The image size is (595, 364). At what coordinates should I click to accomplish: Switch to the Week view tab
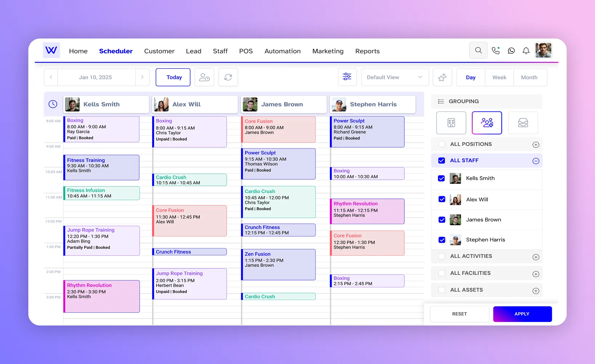point(499,77)
